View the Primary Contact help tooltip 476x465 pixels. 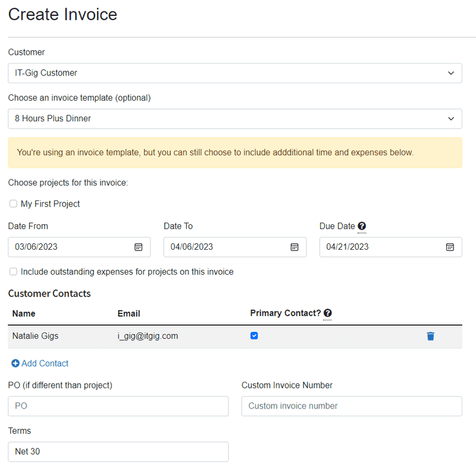point(327,313)
